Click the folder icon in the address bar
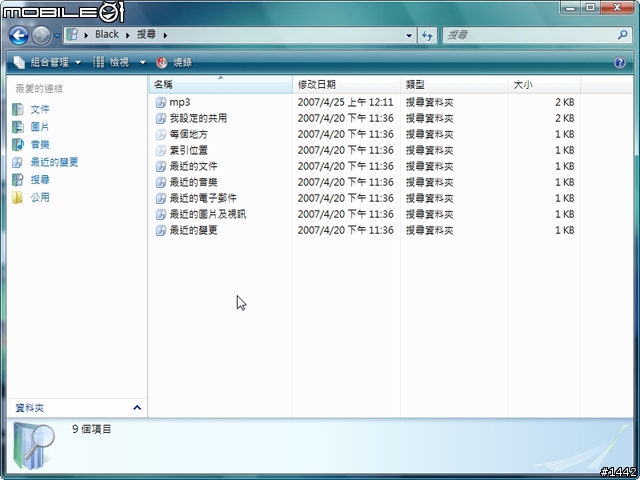The height and width of the screenshot is (480, 640). (72, 35)
